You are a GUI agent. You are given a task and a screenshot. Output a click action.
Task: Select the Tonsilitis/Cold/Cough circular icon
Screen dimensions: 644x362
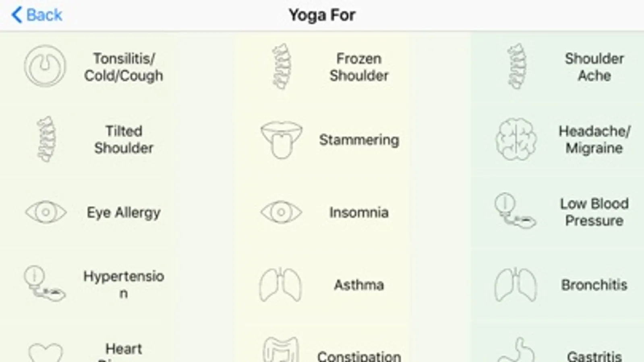coord(45,66)
